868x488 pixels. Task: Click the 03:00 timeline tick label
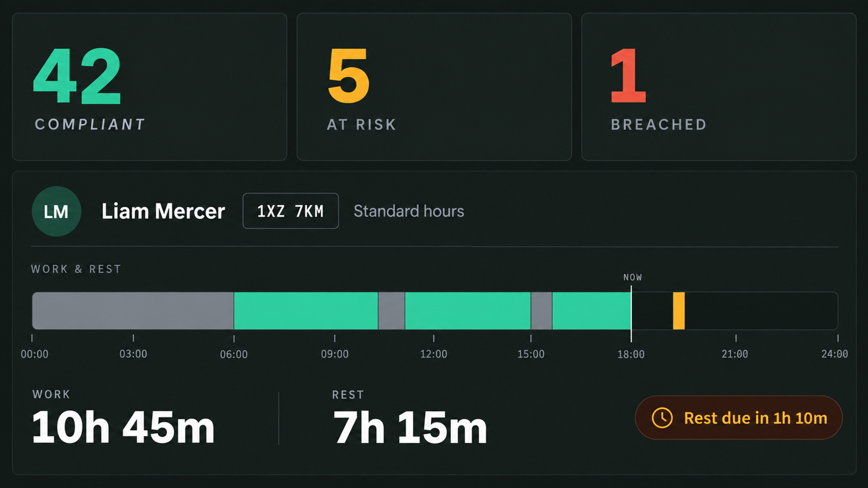[x=133, y=354]
